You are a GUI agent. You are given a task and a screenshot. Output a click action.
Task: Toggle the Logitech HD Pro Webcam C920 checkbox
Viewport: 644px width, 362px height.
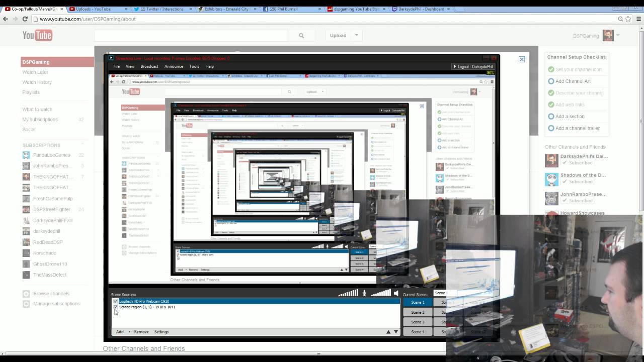[x=116, y=301]
